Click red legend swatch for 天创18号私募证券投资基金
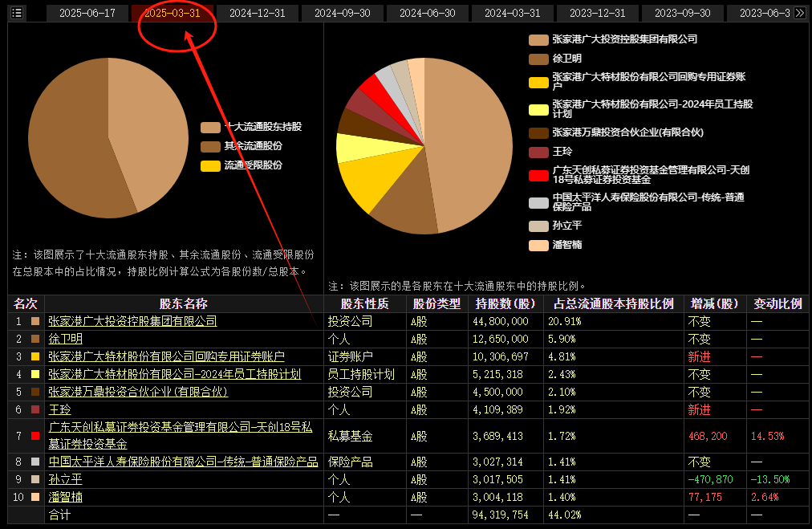The image size is (812, 529). (538, 176)
